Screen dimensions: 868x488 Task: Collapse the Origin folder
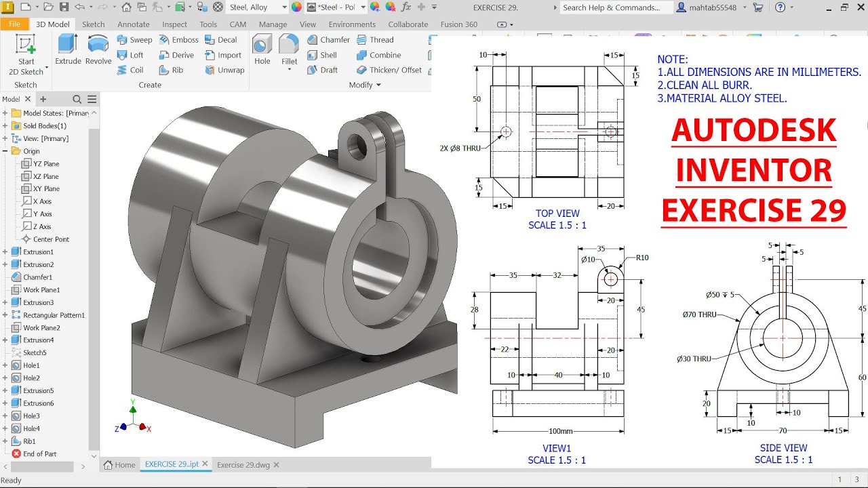[5, 151]
